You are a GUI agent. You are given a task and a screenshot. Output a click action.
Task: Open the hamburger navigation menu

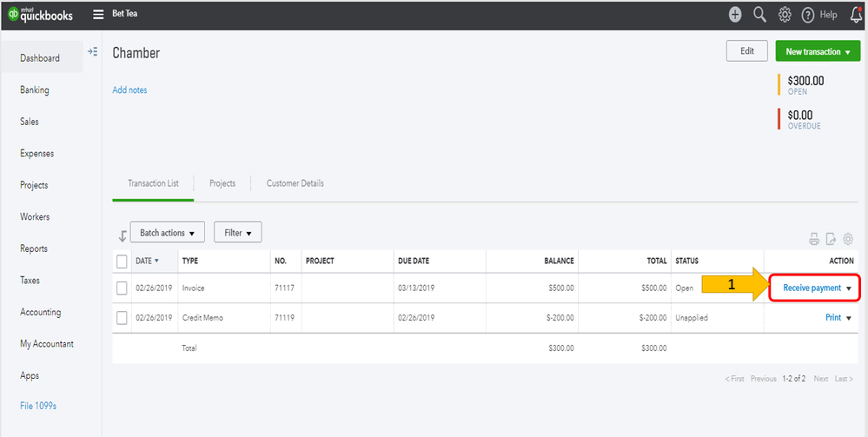click(x=98, y=15)
